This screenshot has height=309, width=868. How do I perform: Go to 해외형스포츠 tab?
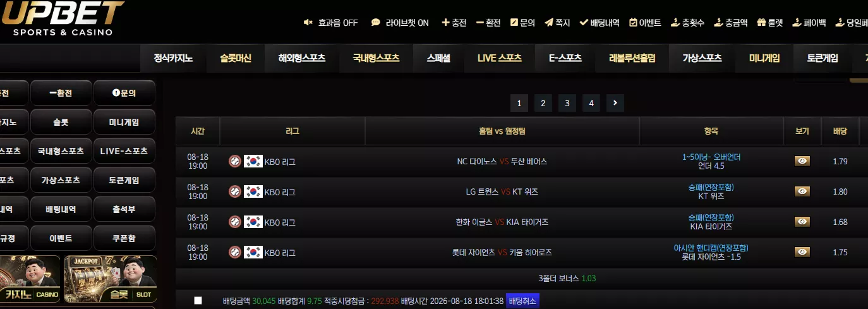[302, 58]
